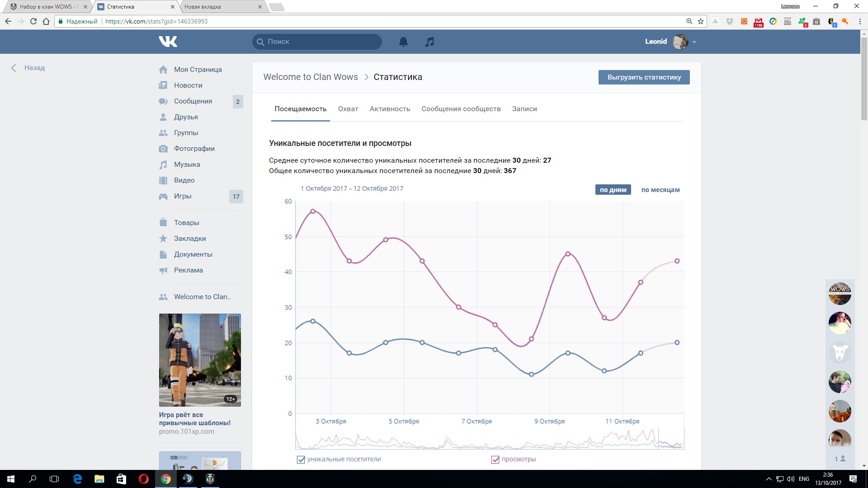
Task: Open the Welcome to Clan Wows breadcrumb link
Action: click(x=311, y=77)
